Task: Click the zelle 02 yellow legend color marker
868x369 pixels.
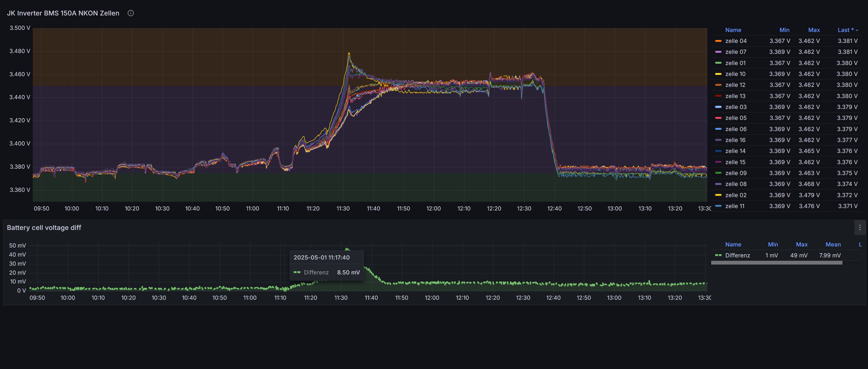Action: click(x=718, y=195)
